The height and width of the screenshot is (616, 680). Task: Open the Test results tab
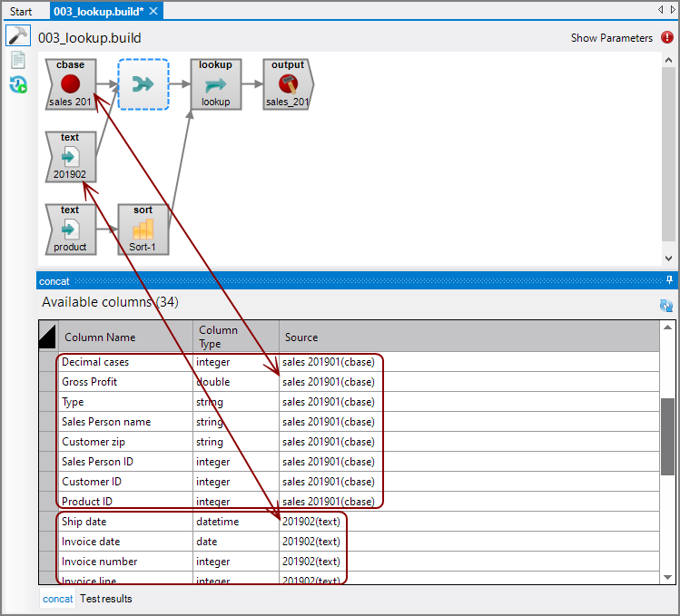tap(105, 599)
